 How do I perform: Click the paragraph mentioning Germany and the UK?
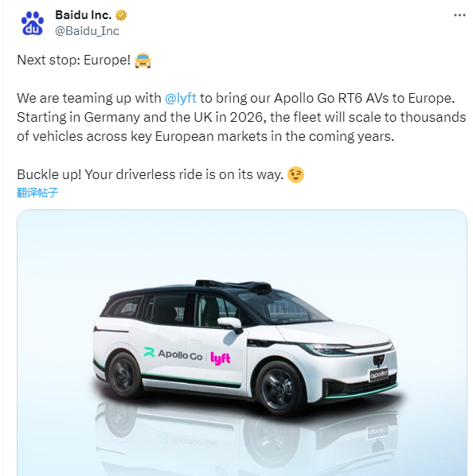click(x=241, y=117)
